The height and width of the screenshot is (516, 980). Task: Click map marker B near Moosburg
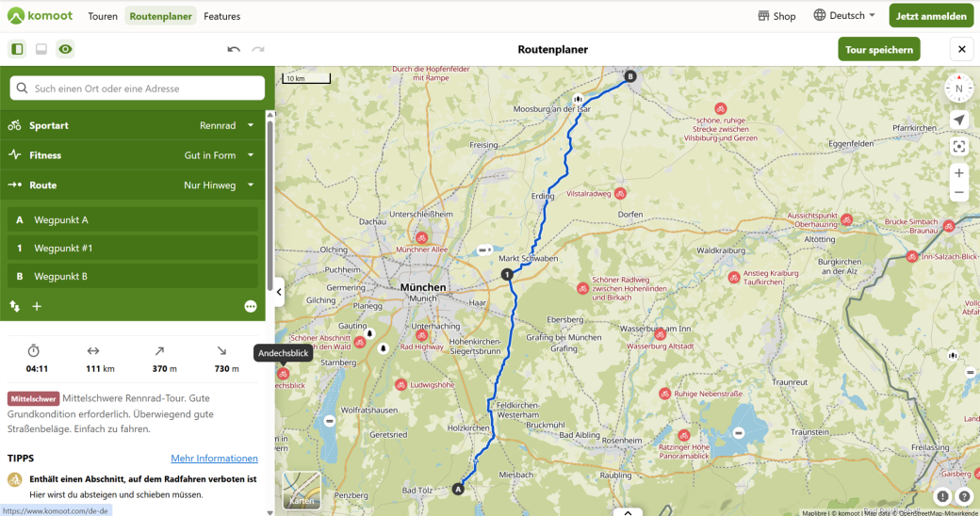[x=630, y=76]
